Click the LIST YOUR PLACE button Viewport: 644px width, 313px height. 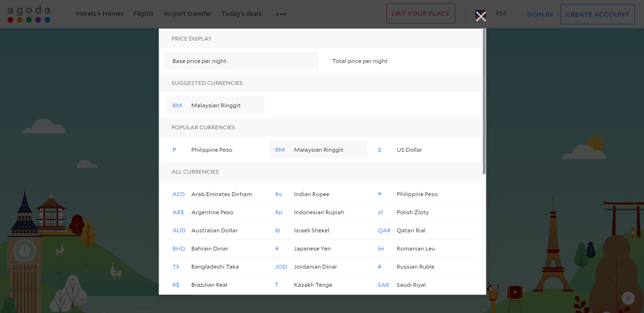click(x=420, y=14)
